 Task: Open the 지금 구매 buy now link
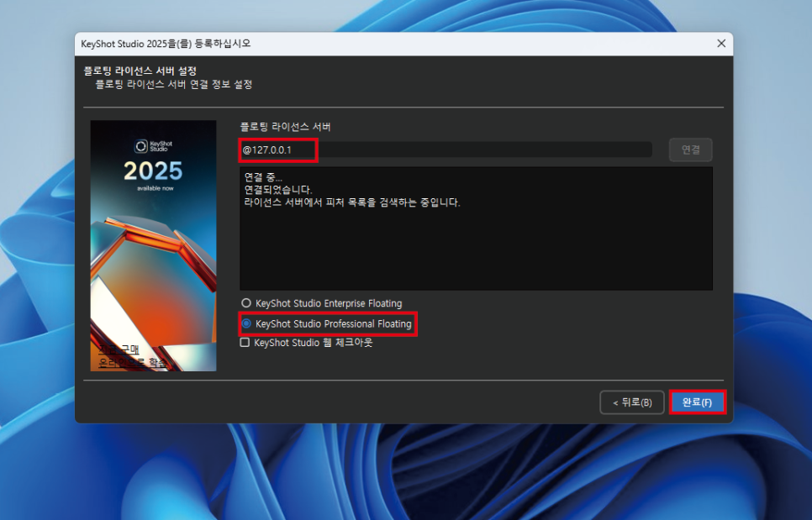pyautogui.click(x=119, y=349)
